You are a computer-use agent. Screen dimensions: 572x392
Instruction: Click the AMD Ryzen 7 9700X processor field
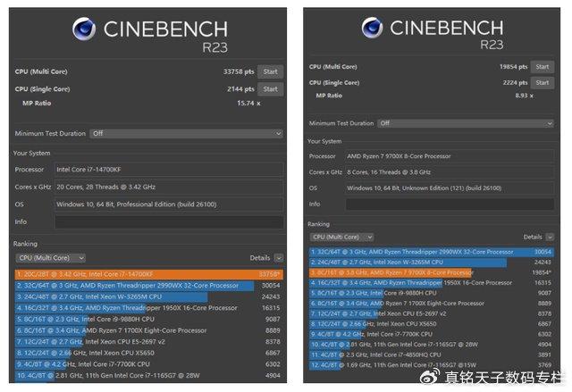tap(450, 156)
